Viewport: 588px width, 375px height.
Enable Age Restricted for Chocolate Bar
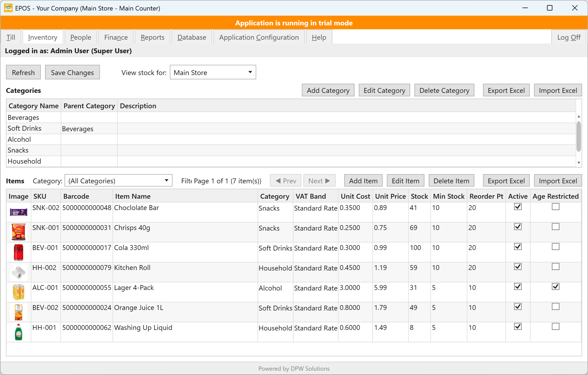coord(555,207)
